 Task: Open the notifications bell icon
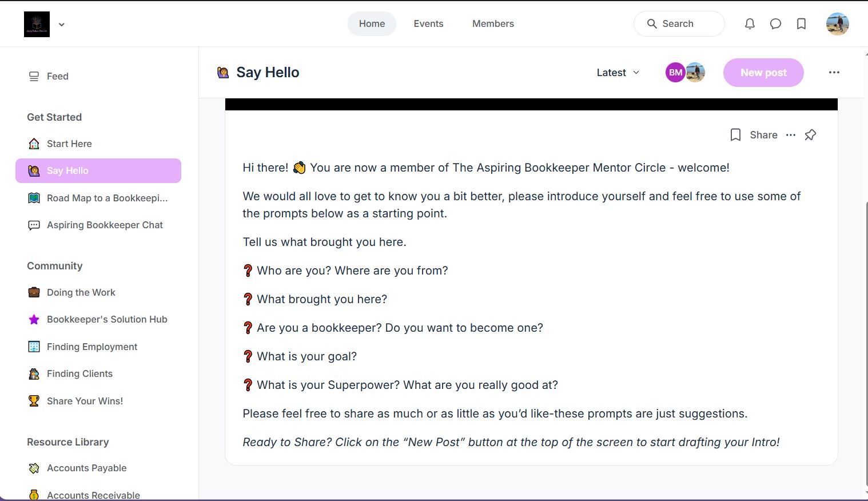750,24
